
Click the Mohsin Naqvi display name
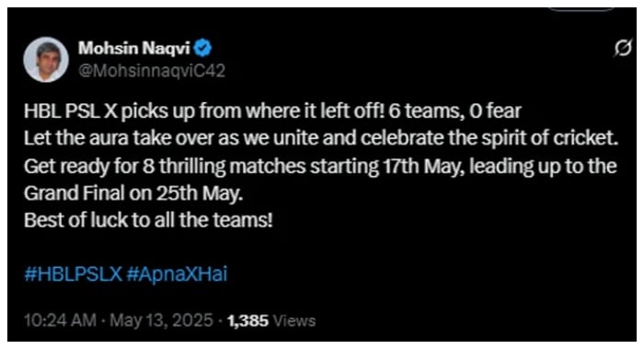click(x=134, y=49)
